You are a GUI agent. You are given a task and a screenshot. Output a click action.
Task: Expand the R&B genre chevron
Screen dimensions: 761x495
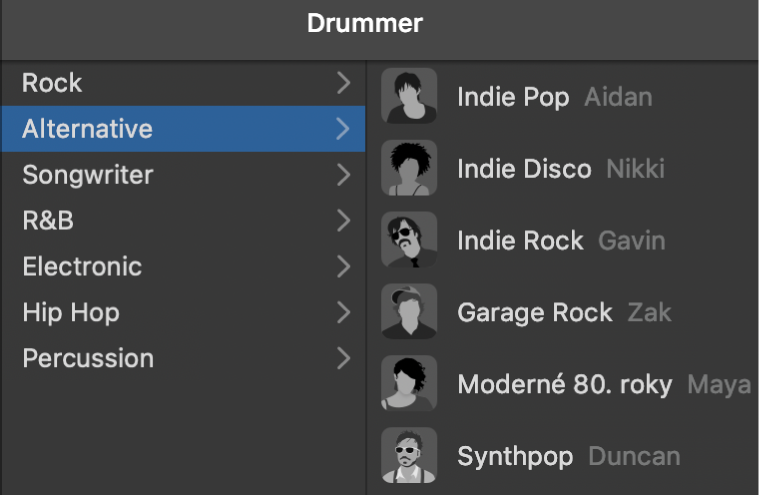tap(344, 221)
